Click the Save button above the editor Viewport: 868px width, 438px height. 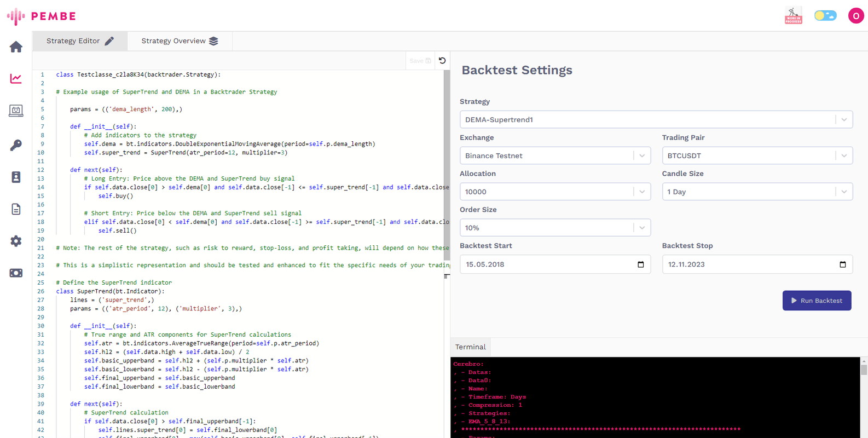420,61
